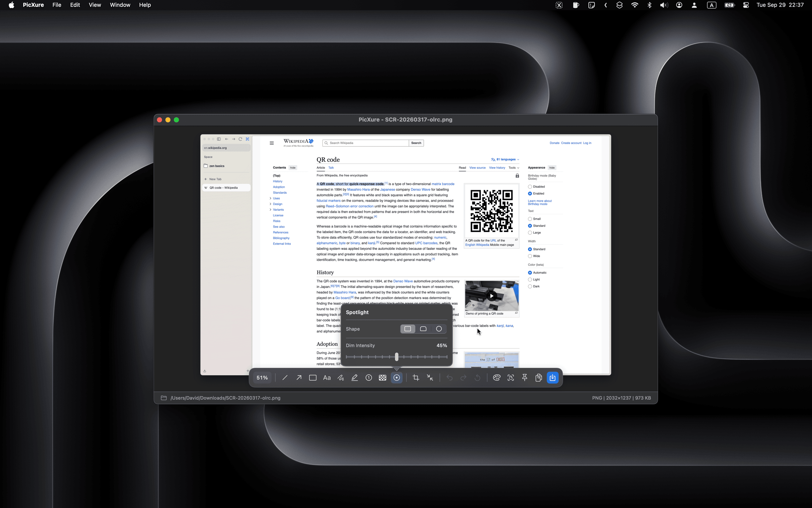The width and height of the screenshot is (812, 508).
Task: Click the scan-document capture icon
Action: pos(511,378)
